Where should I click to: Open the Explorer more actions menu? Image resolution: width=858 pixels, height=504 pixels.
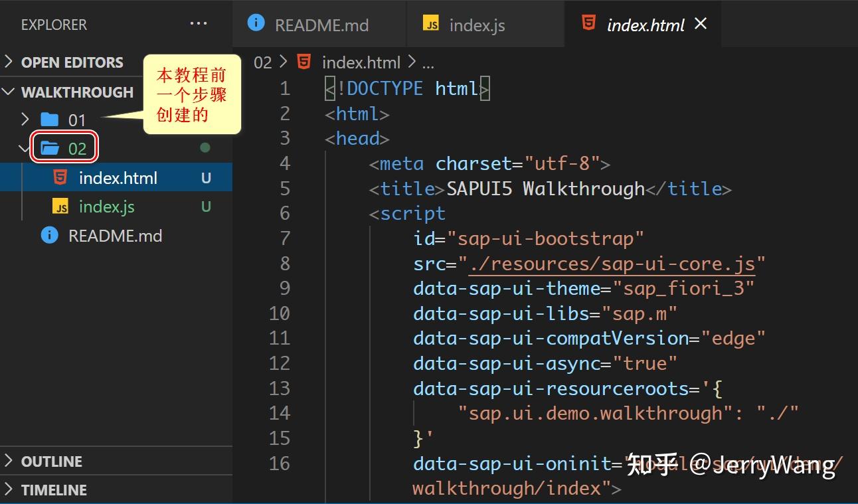pos(199,23)
